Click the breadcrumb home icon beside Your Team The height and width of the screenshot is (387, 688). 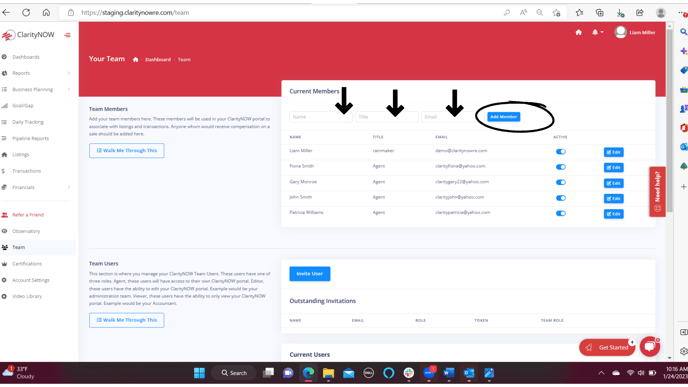click(x=136, y=60)
